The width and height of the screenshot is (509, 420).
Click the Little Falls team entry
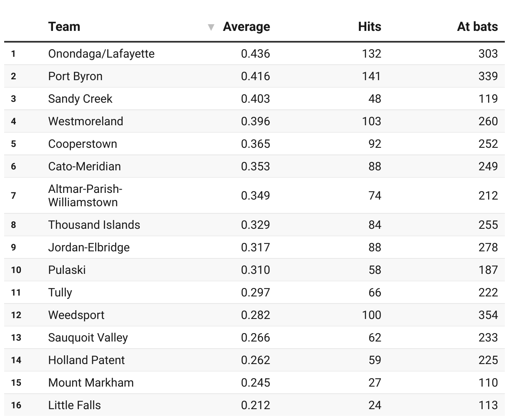coord(74,405)
